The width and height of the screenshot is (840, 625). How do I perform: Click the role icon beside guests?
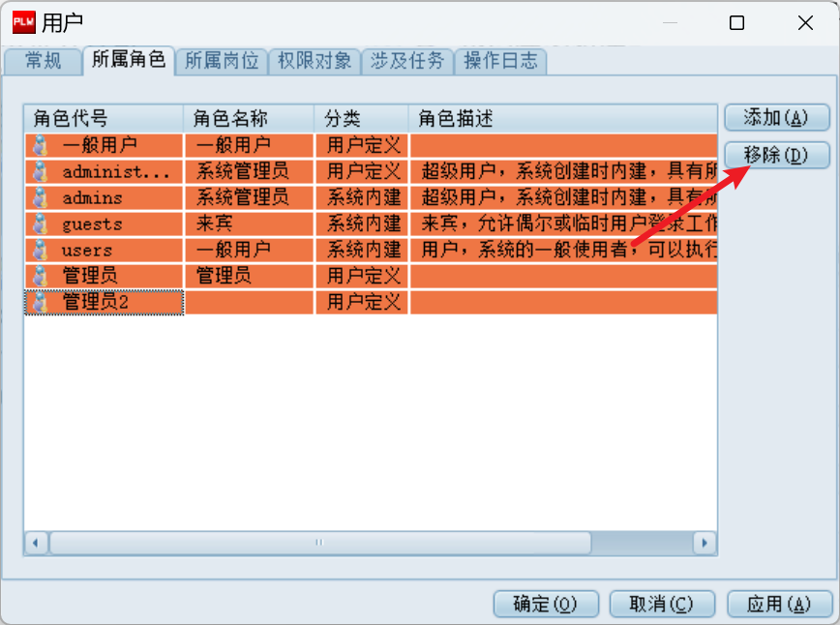pyautogui.click(x=41, y=223)
